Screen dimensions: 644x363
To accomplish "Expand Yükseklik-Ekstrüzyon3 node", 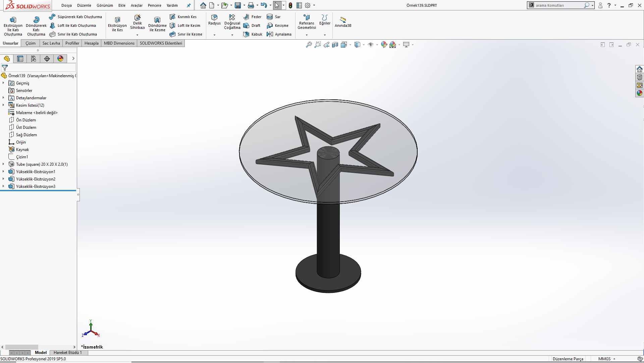I will [x=3, y=186].
